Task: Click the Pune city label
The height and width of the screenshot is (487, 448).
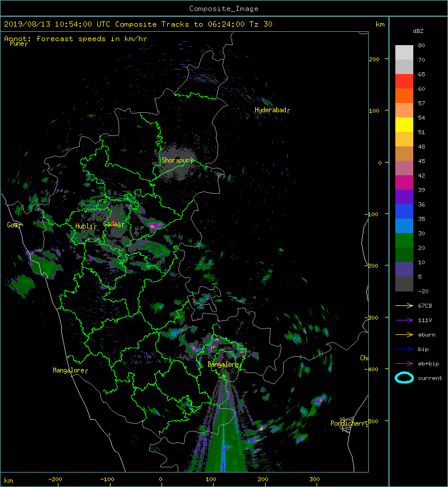Action: 17,43
